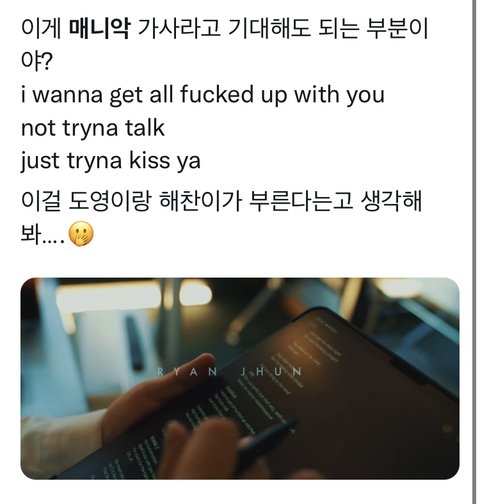Click the "just tryna kiss ya" lyric line
480x504 pixels.
point(111,161)
